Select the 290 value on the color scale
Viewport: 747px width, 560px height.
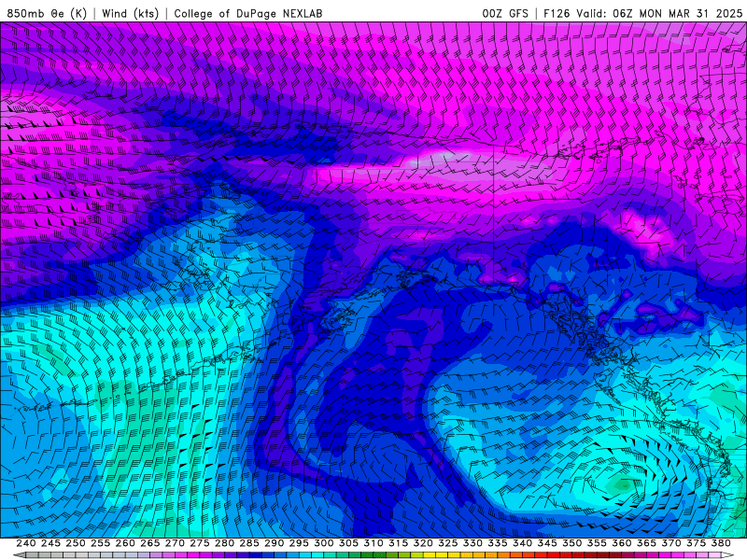click(x=274, y=543)
